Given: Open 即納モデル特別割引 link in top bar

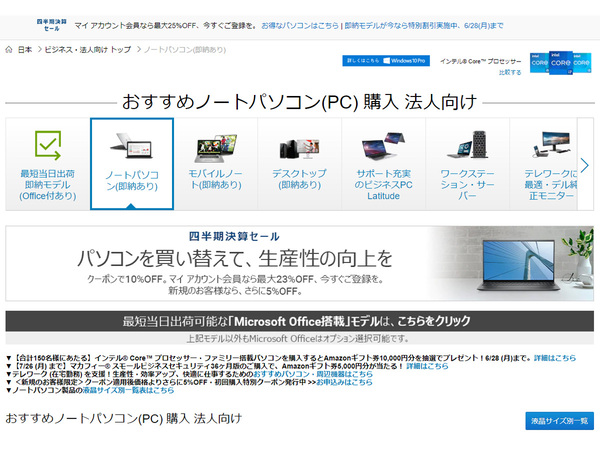Looking at the screenshot, I should click(x=424, y=26).
